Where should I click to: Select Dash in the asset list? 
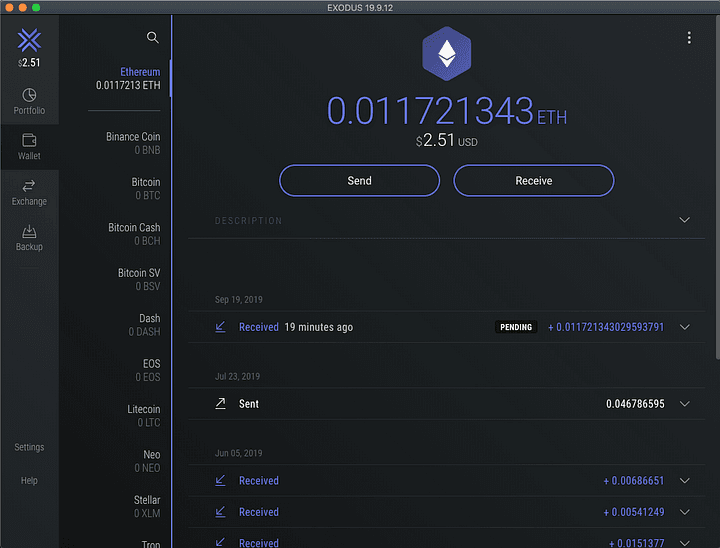click(144, 325)
